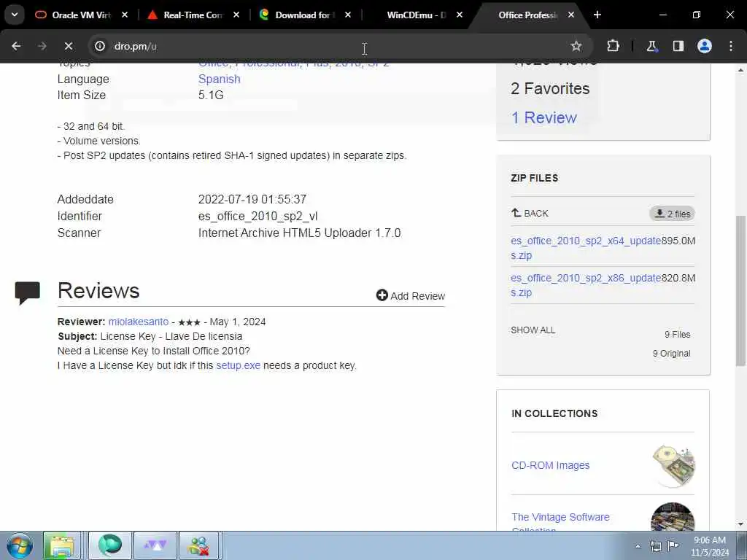
Task: Open the profile avatar icon
Action: pyautogui.click(x=705, y=46)
